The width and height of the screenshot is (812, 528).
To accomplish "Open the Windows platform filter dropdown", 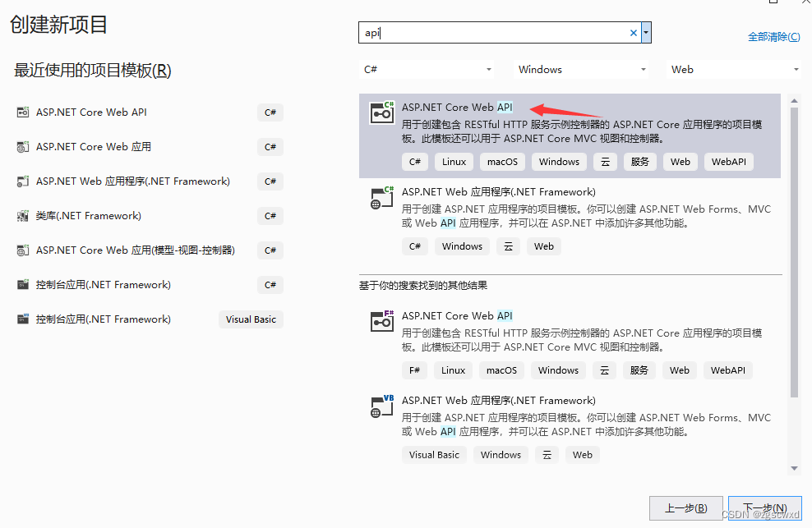I will coord(582,69).
